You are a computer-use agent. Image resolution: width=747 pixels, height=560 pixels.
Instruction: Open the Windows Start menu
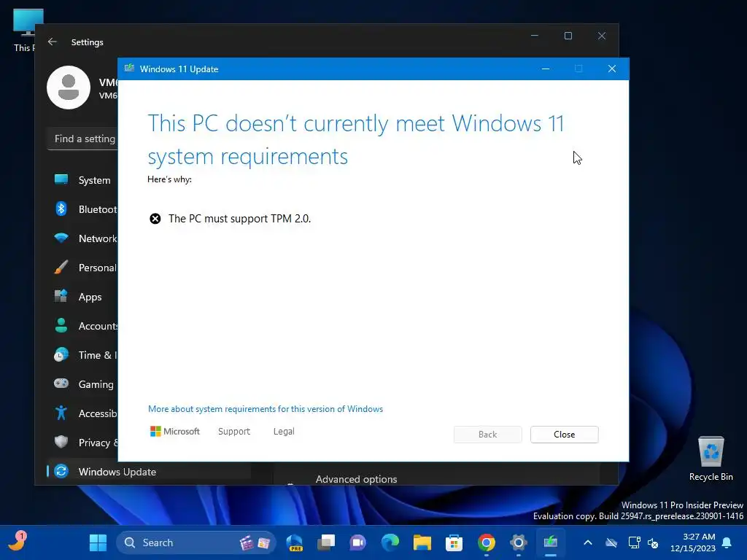98,542
